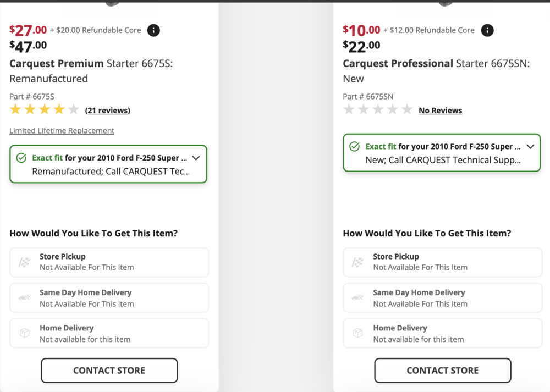Click Home Delivery box icon for Premium starter
This screenshot has width=550, height=392.
24,333
